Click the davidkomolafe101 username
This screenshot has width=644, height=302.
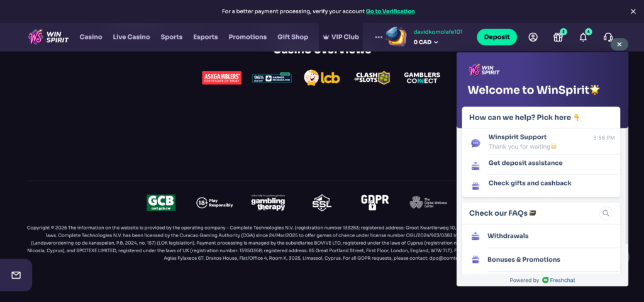coord(438,31)
